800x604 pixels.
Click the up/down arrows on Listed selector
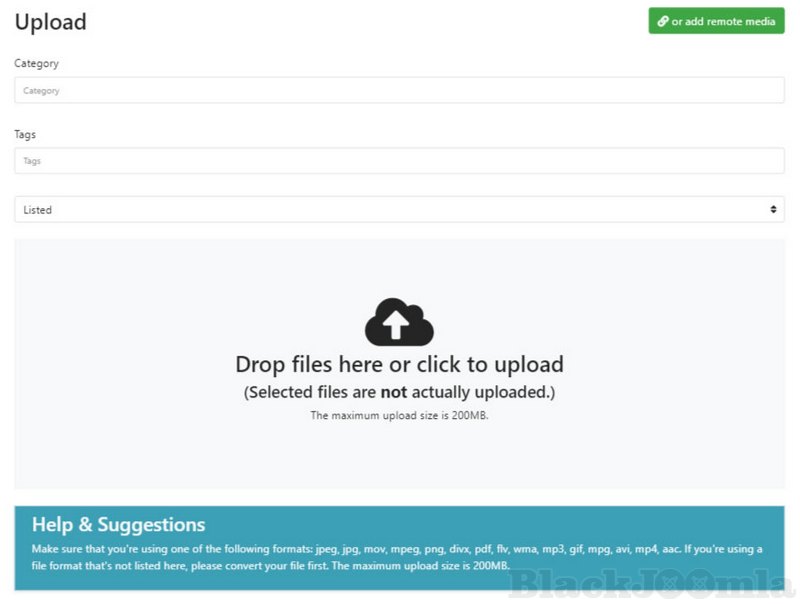tap(773, 209)
